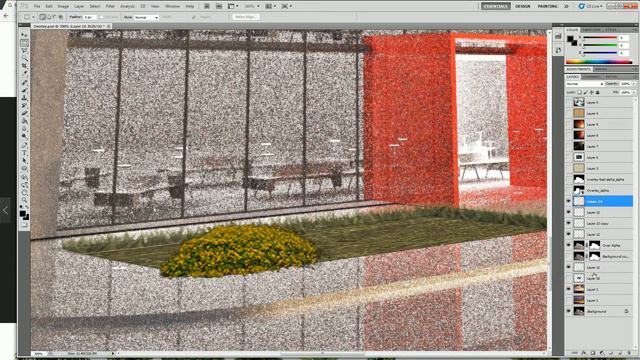Select the Dodge tool
This screenshot has width=640, height=360.
[x=24, y=137]
